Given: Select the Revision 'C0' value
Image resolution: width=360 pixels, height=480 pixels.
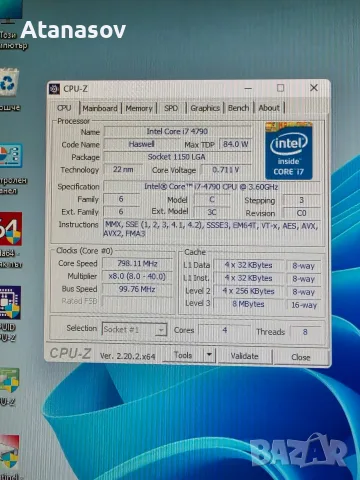Looking at the screenshot, I should pos(301,213).
